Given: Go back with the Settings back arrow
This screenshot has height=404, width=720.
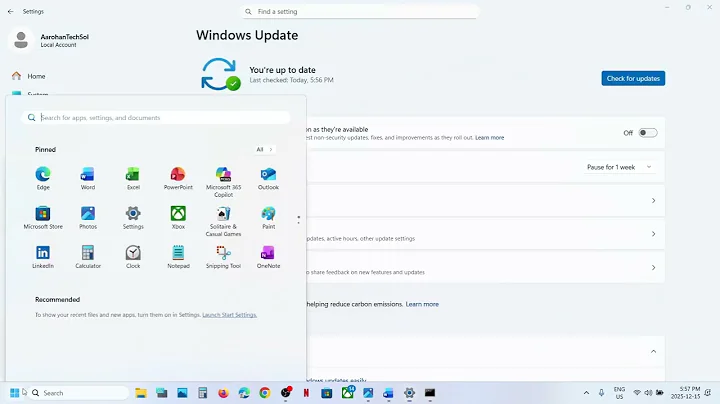Looking at the screenshot, I should (10, 11).
